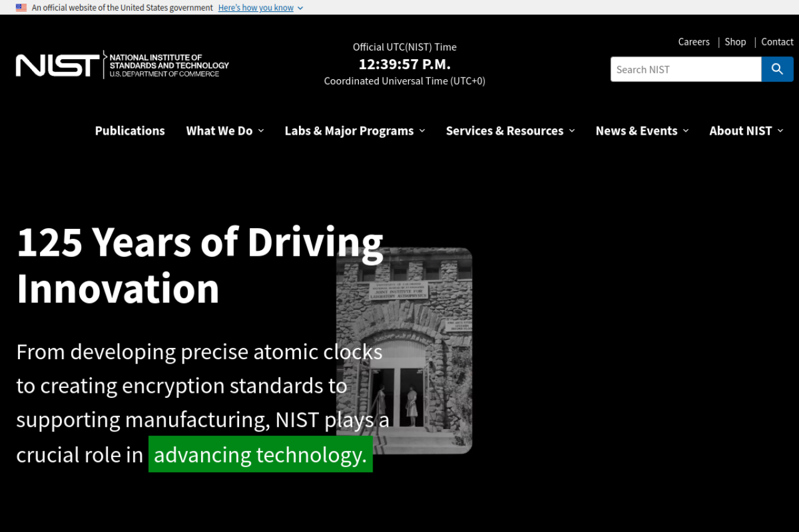Open the What We Do menu

(x=219, y=131)
